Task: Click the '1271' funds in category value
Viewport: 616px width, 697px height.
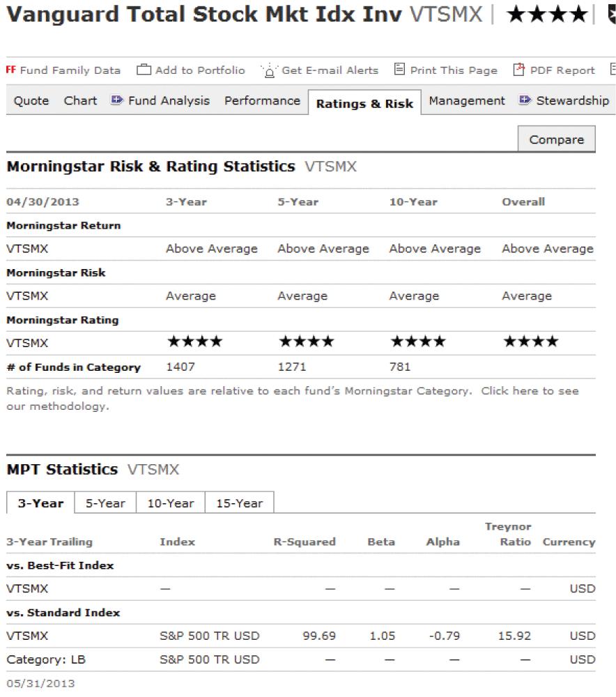Action: 292,367
